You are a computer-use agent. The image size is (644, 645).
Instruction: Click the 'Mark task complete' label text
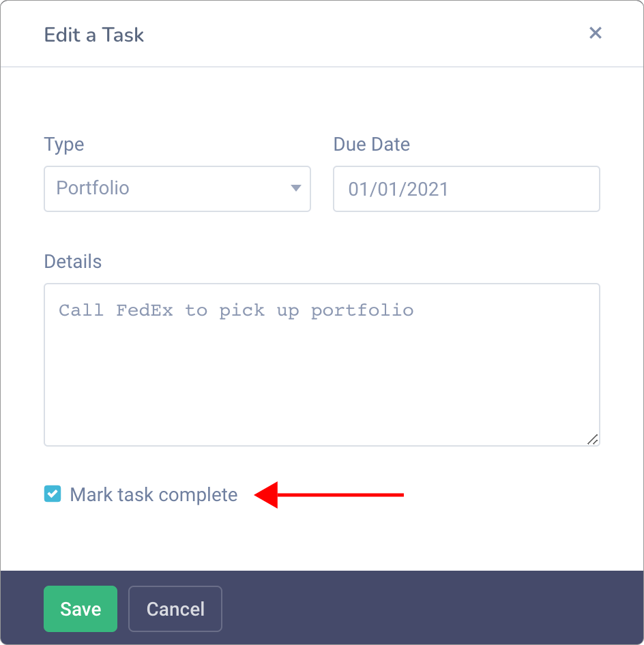click(153, 495)
